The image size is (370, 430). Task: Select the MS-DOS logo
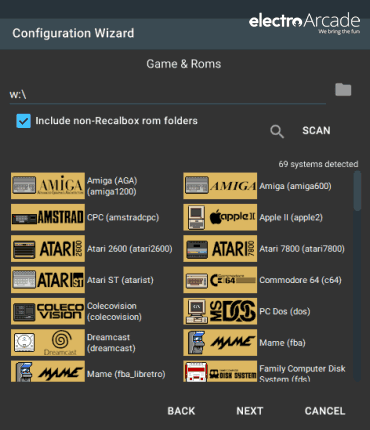[x=220, y=311]
